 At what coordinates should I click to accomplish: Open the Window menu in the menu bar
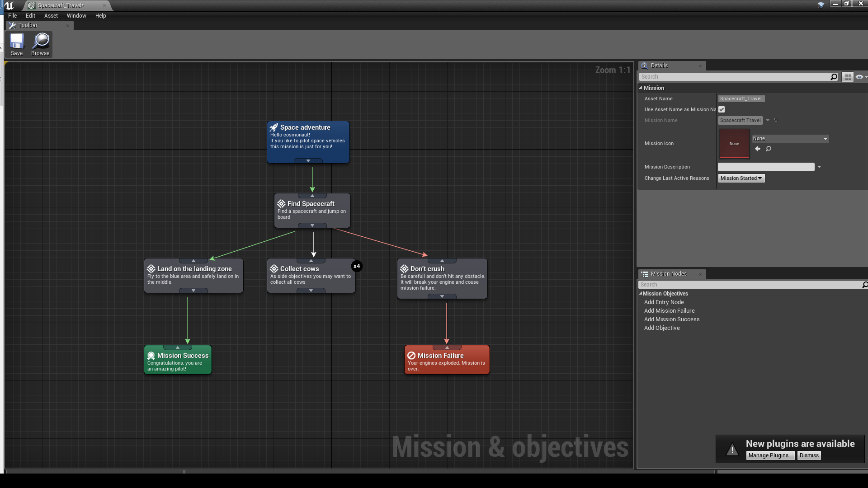click(x=76, y=15)
